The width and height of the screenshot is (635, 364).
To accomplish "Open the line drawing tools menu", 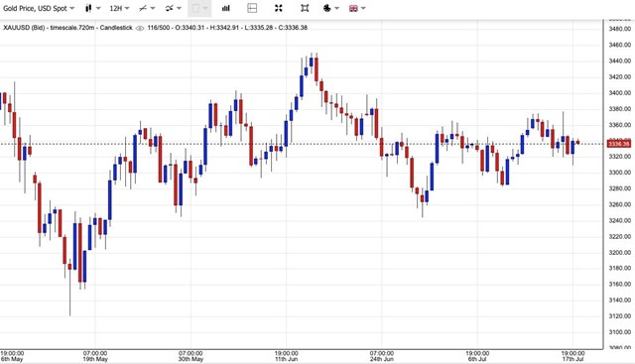I will coord(143,8).
